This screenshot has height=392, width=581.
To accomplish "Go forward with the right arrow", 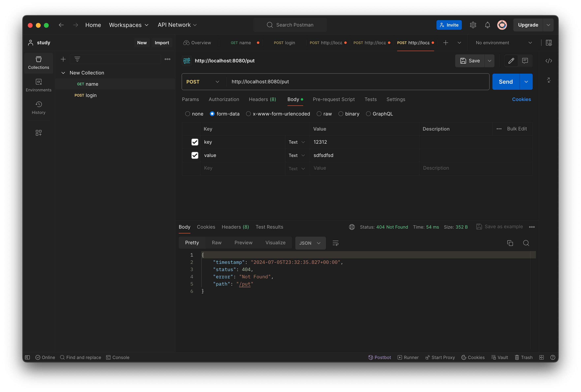I will pos(75,25).
